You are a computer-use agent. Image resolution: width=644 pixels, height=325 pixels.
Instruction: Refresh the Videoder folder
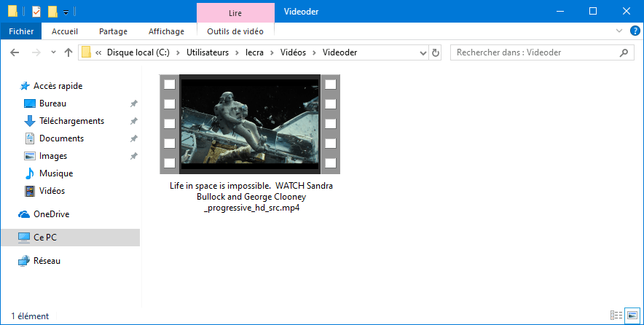(435, 52)
